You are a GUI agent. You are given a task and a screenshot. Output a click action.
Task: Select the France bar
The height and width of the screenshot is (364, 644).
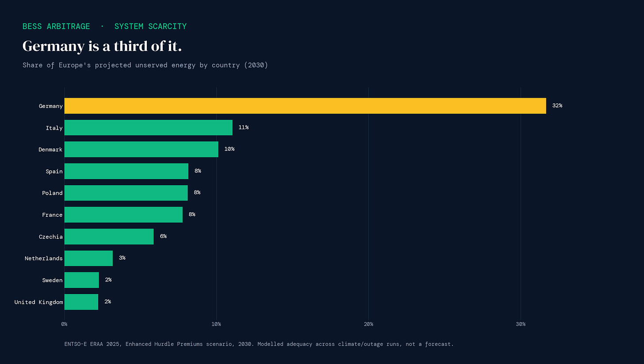tap(123, 215)
